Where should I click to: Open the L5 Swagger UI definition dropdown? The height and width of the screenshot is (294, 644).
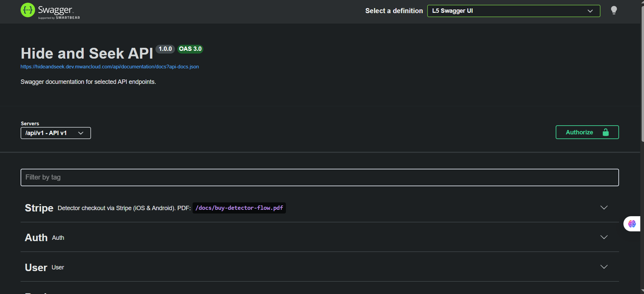[514, 11]
